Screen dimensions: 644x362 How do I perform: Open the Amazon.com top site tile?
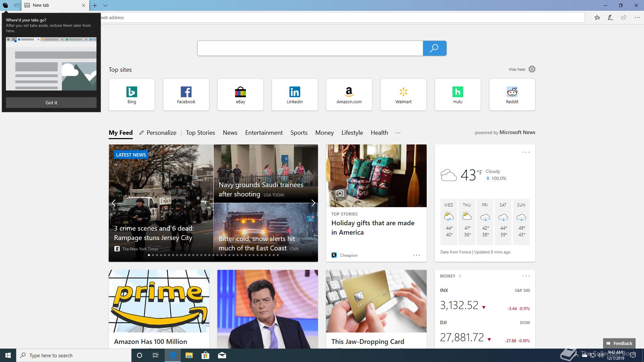click(349, 95)
